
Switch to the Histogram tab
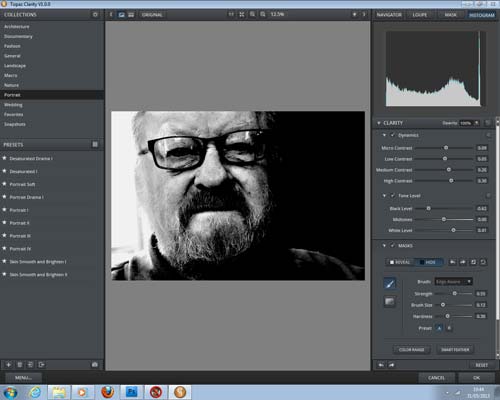pos(482,15)
